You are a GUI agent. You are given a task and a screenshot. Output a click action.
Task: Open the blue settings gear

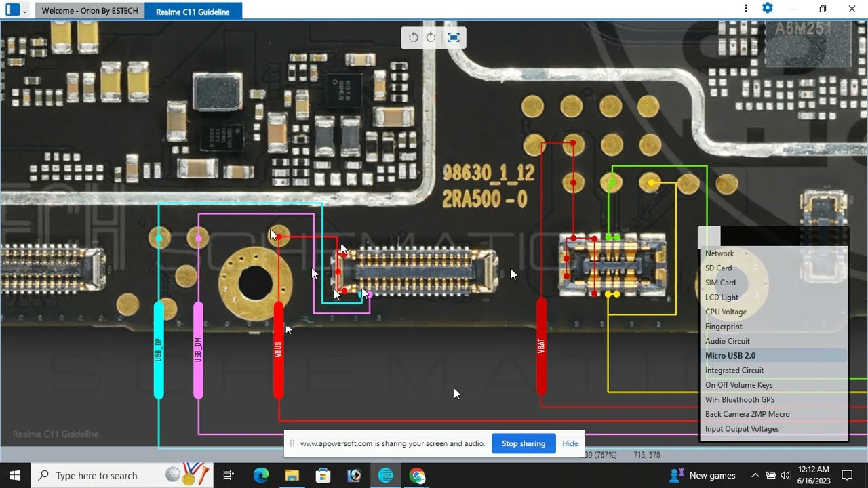(768, 8)
